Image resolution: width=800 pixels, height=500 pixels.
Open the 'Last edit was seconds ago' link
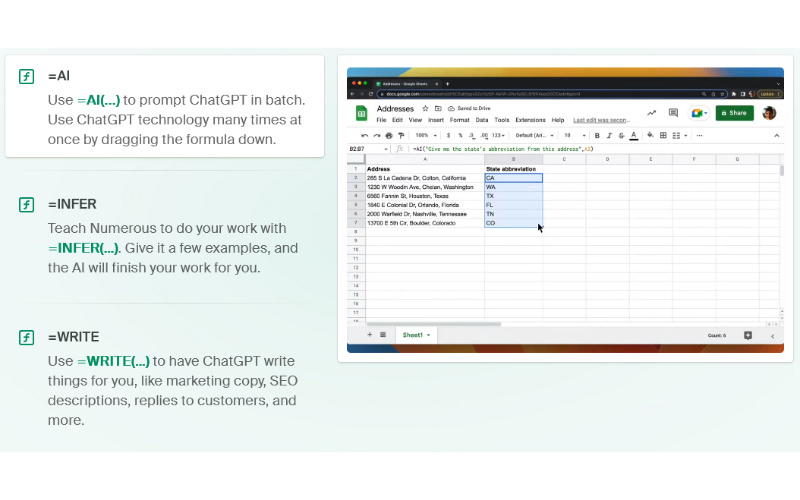tap(601, 120)
